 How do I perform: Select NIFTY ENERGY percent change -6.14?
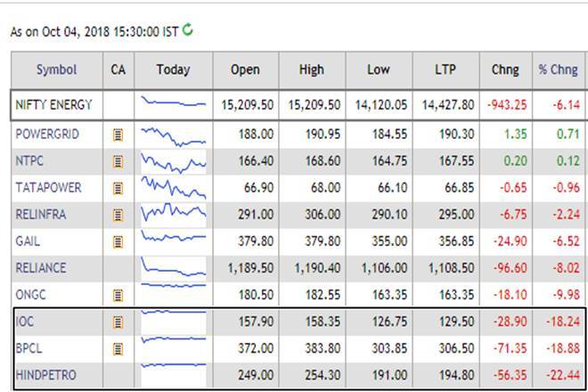click(567, 105)
